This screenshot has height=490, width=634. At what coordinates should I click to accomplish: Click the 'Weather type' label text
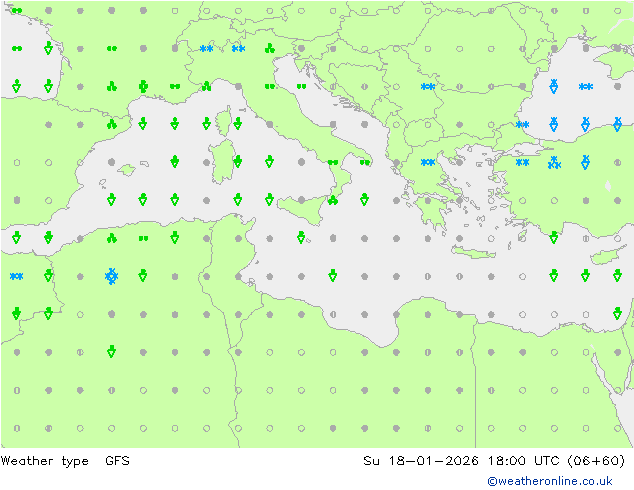(x=44, y=461)
